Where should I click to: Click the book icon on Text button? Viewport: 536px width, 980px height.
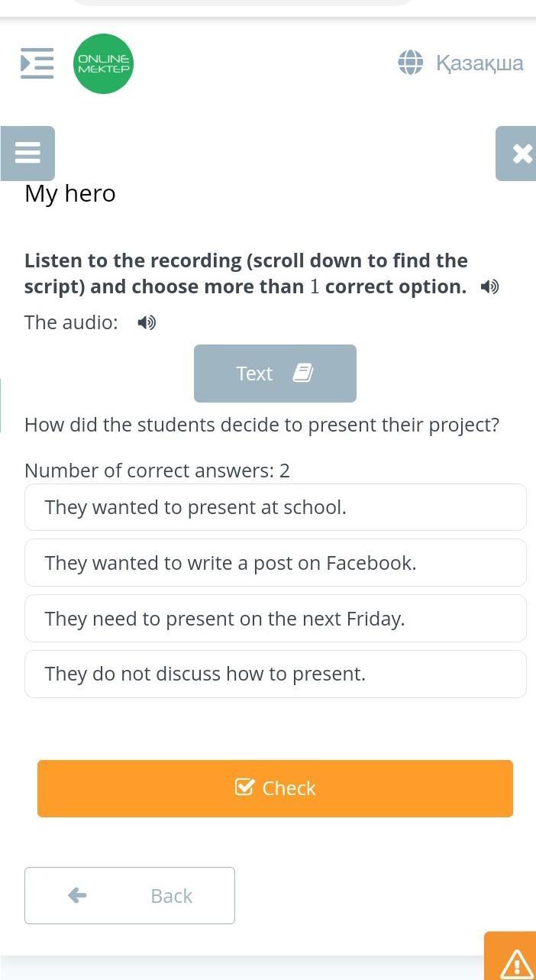(x=303, y=373)
